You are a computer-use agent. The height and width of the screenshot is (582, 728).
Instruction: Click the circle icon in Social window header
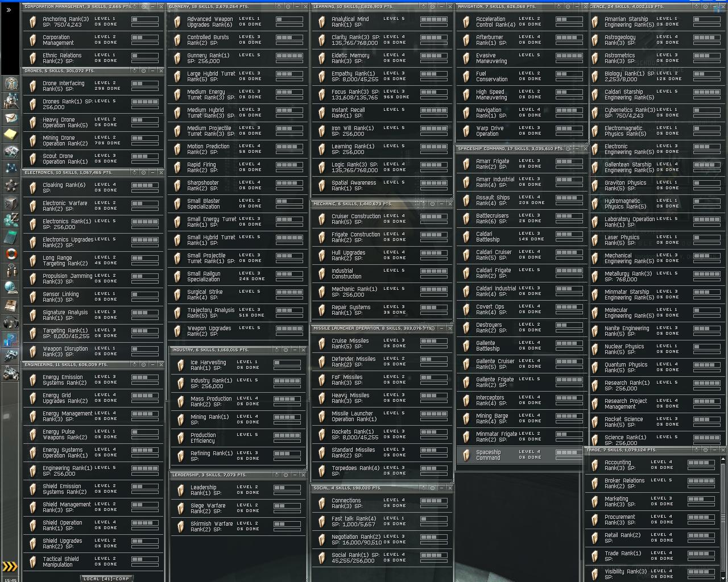click(432, 488)
